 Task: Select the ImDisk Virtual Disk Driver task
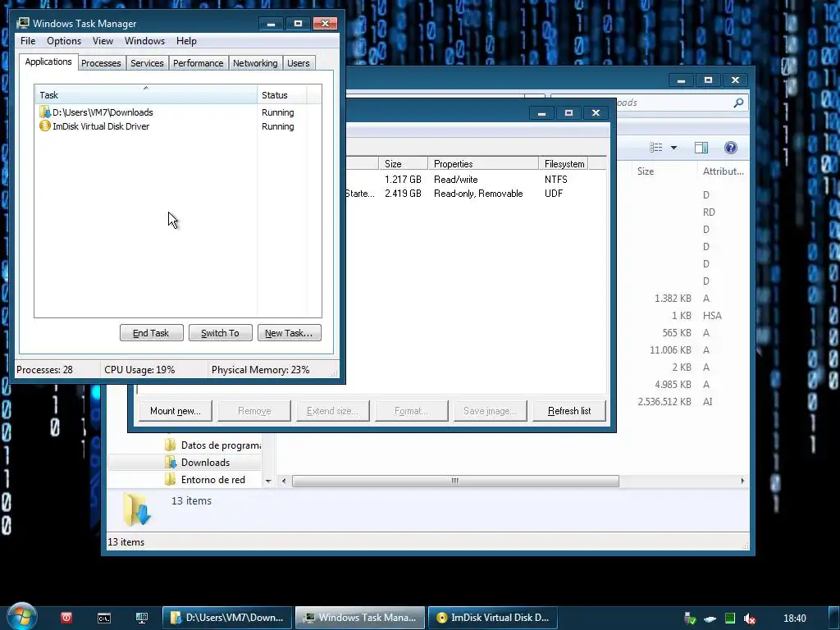pyautogui.click(x=177, y=126)
